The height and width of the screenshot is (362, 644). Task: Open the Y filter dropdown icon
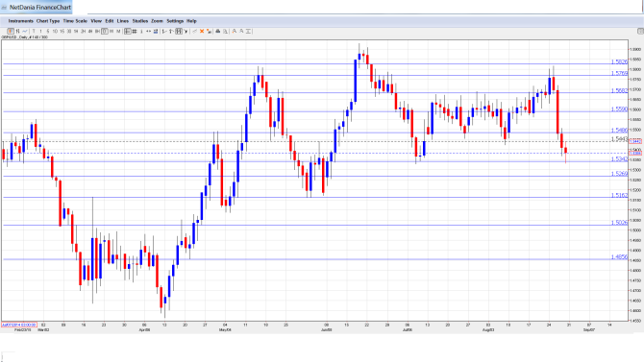click(186, 31)
